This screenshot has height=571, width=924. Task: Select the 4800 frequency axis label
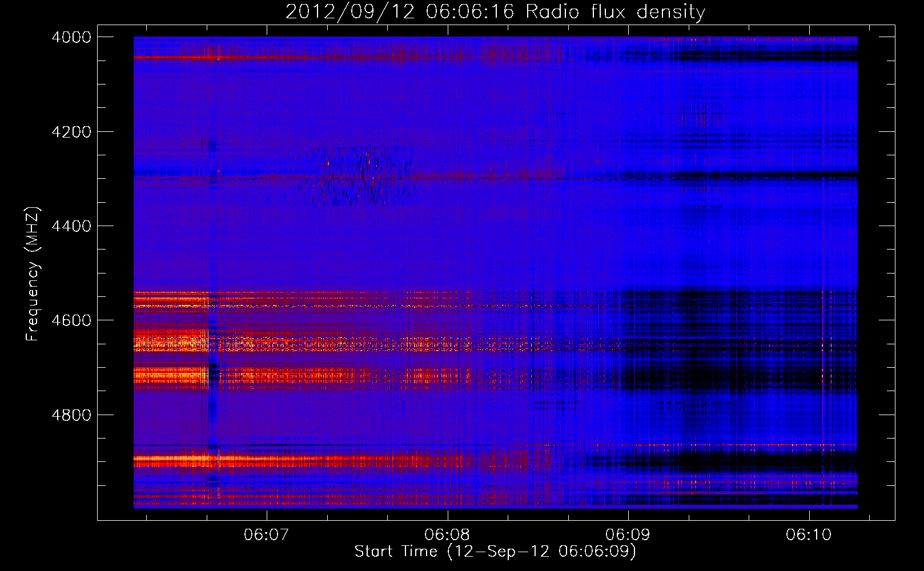tap(71, 415)
